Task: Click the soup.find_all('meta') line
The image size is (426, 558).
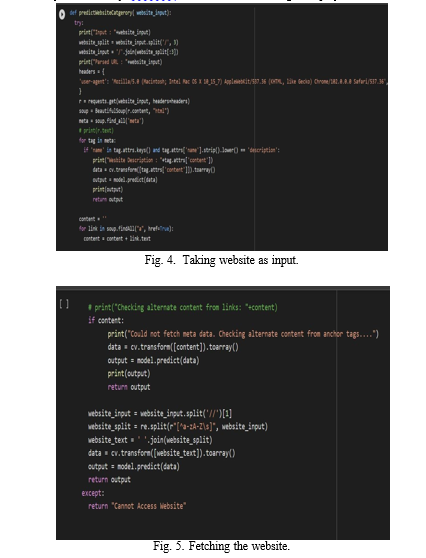Action: tap(111, 121)
